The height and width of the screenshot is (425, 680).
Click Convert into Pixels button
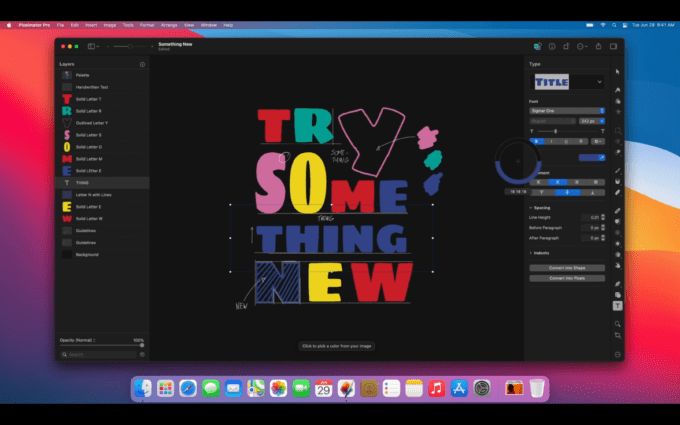[567, 278]
